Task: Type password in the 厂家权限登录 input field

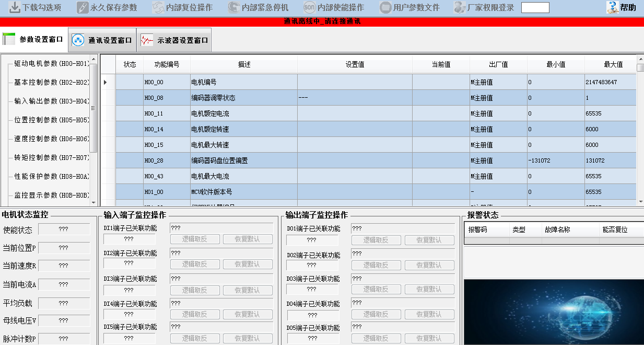Action: click(x=535, y=7)
